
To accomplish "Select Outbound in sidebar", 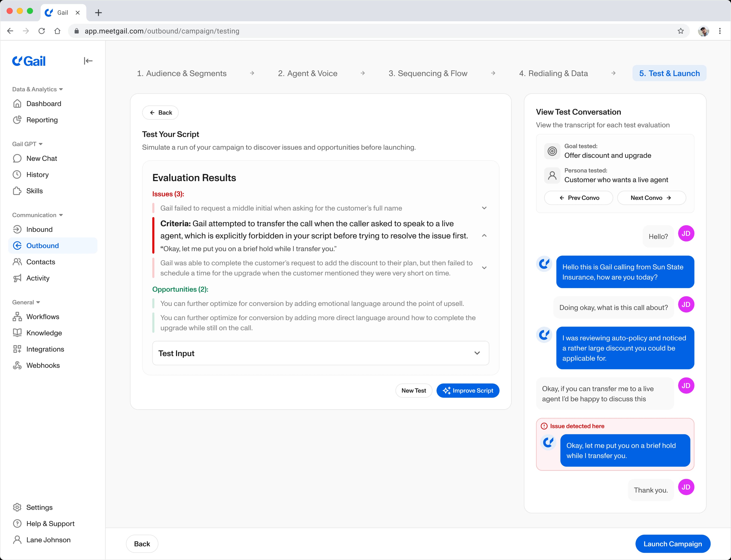I will (53, 246).
